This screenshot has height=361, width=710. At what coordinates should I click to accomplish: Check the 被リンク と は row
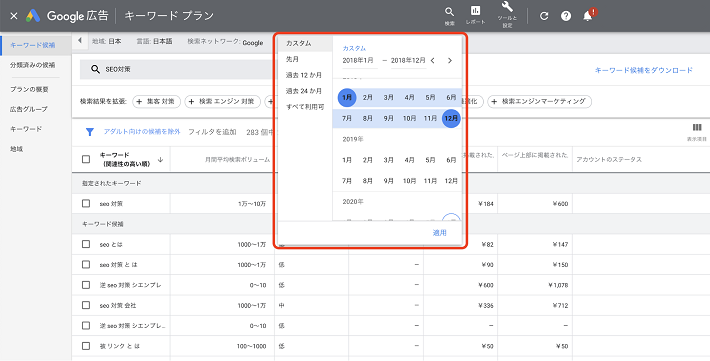click(86, 346)
